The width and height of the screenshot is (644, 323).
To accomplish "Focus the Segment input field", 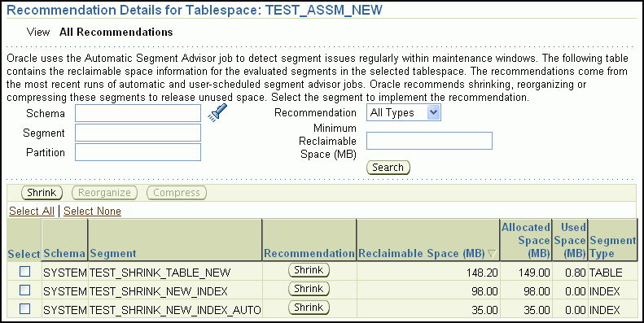I will click(138, 133).
